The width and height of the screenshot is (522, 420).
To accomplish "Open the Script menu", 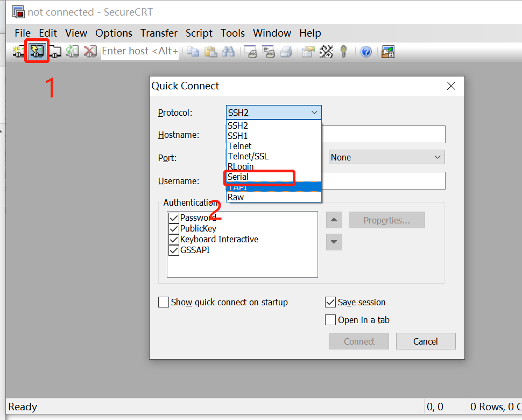I will tap(199, 33).
